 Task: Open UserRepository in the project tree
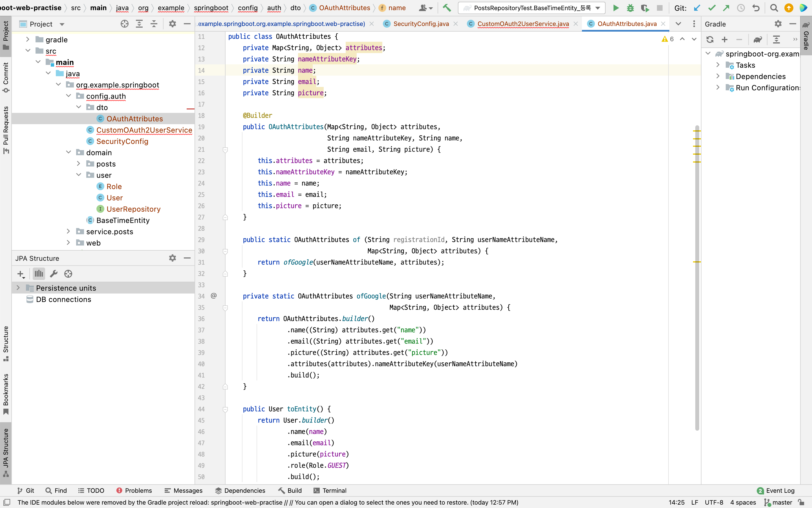point(133,209)
